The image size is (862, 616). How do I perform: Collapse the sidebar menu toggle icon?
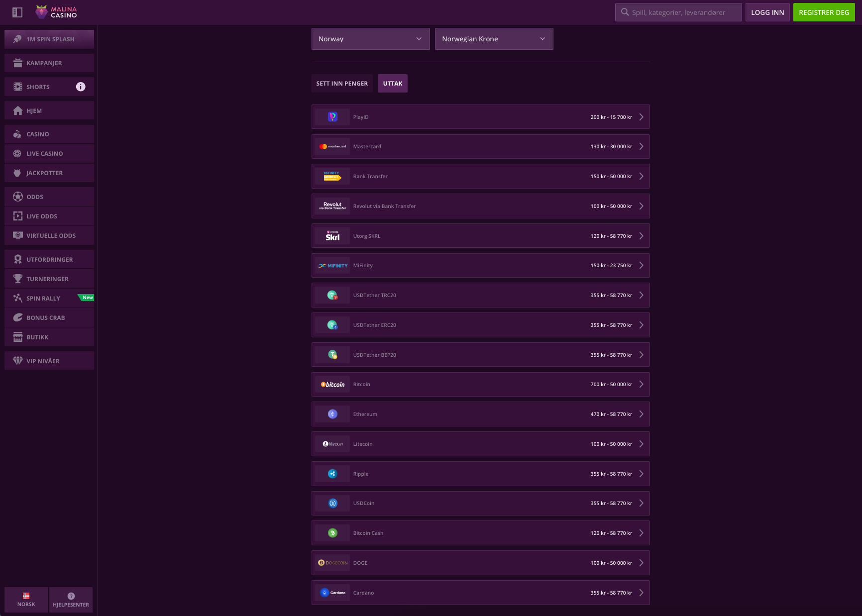[17, 12]
